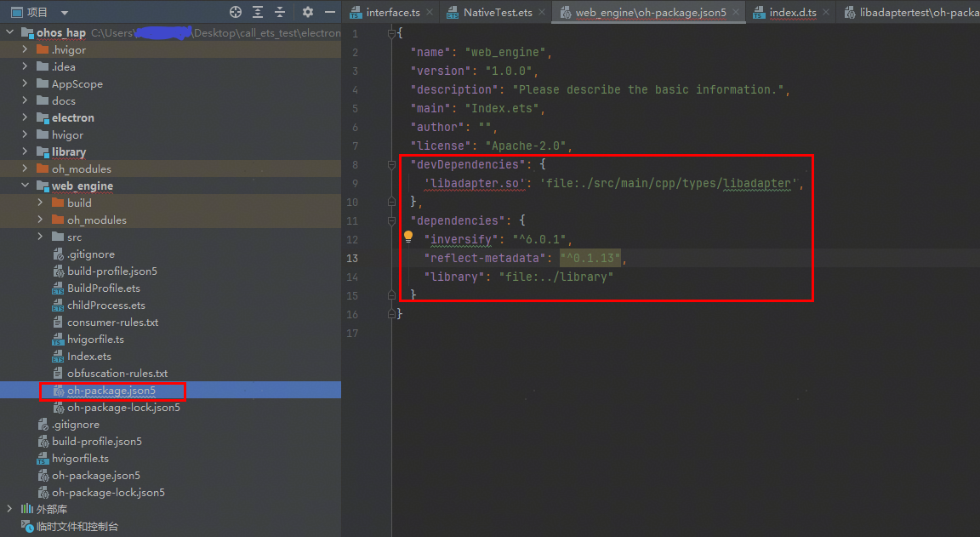Expand the library module
The height and width of the screenshot is (537, 980).
click(x=25, y=151)
